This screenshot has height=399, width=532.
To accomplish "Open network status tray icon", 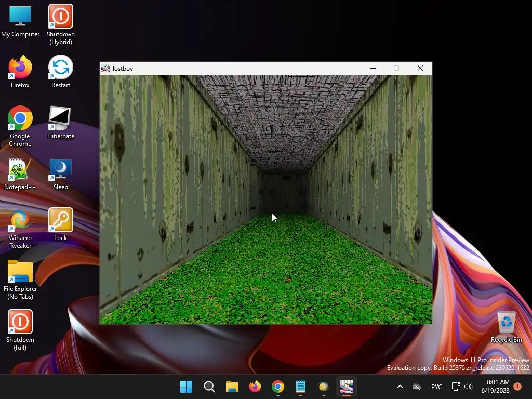I will click(456, 387).
